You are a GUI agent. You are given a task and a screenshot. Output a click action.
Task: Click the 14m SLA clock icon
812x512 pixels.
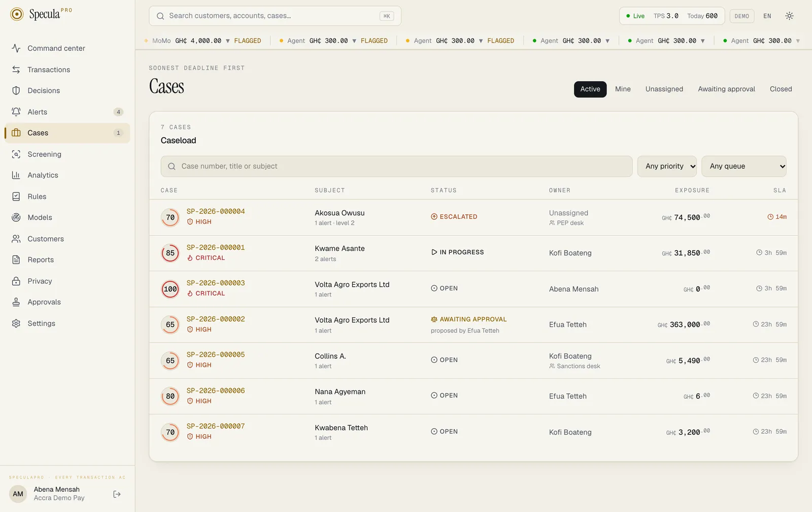point(770,217)
